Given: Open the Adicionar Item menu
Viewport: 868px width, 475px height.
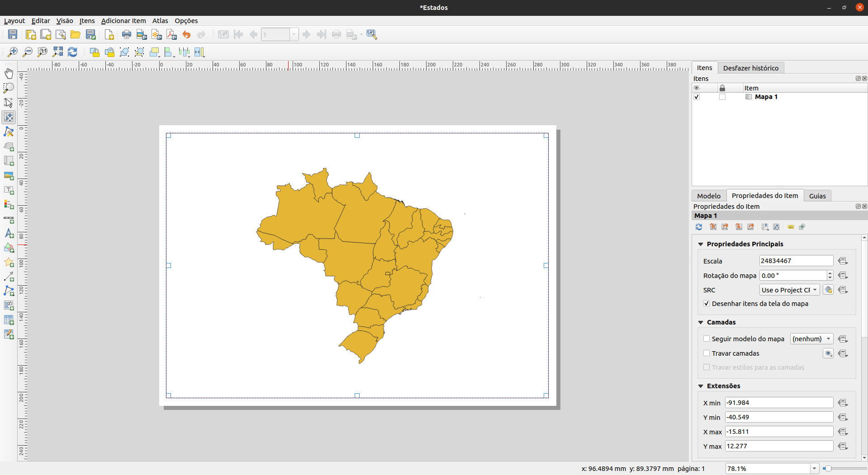Looking at the screenshot, I should click(123, 21).
